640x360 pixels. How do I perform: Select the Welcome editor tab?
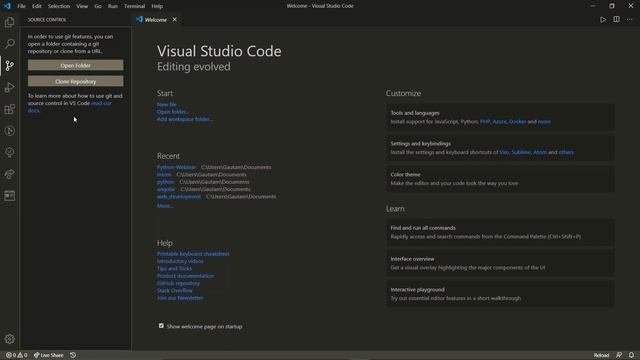[156, 20]
